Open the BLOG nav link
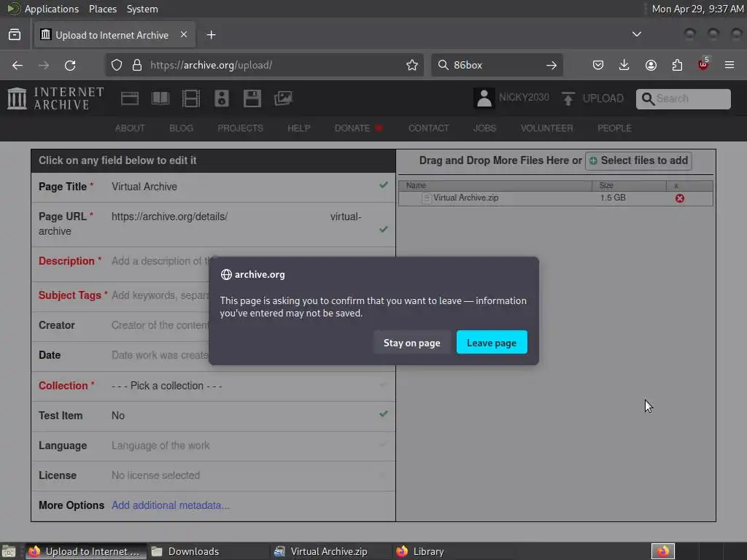The height and width of the screenshot is (560, 747). point(181,128)
